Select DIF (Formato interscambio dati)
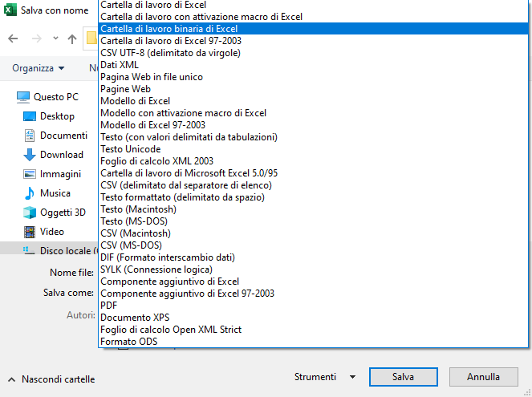532x397 pixels. pyautogui.click(x=313, y=257)
